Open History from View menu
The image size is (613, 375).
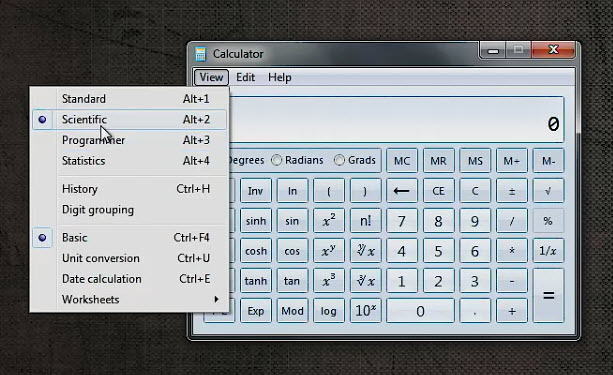click(129, 189)
